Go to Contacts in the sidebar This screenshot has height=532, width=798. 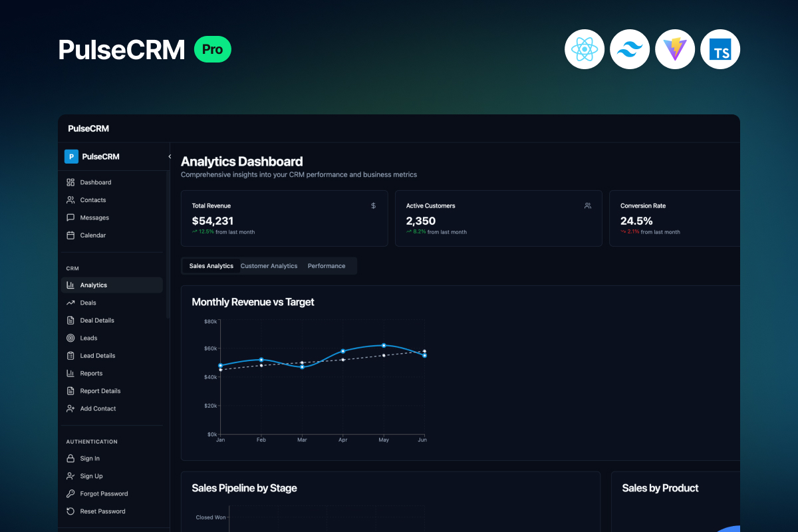tap(112, 200)
